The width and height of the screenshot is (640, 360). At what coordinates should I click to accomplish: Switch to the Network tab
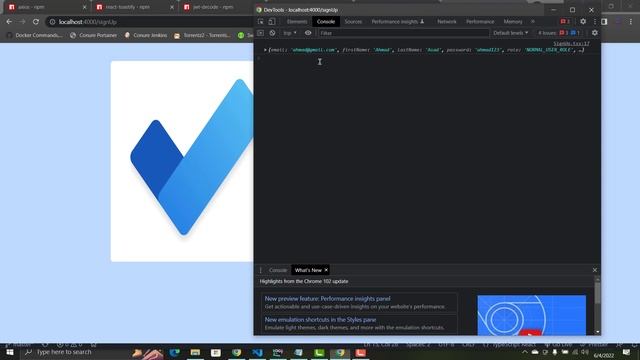pos(447,22)
